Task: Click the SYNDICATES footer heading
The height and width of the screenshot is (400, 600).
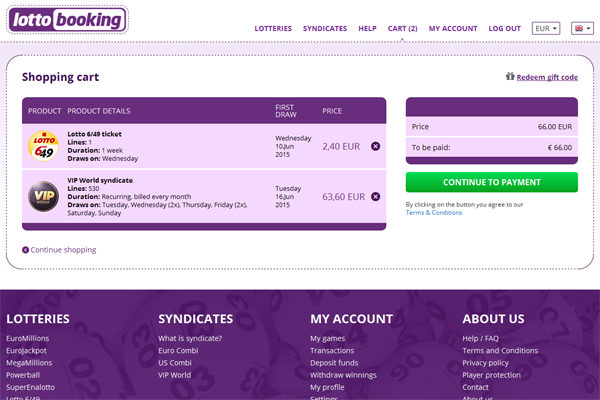Action: pos(196,319)
